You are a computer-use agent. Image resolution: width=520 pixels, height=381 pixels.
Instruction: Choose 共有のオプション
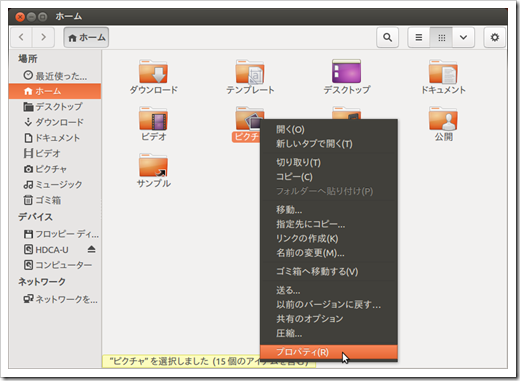[329, 319]
